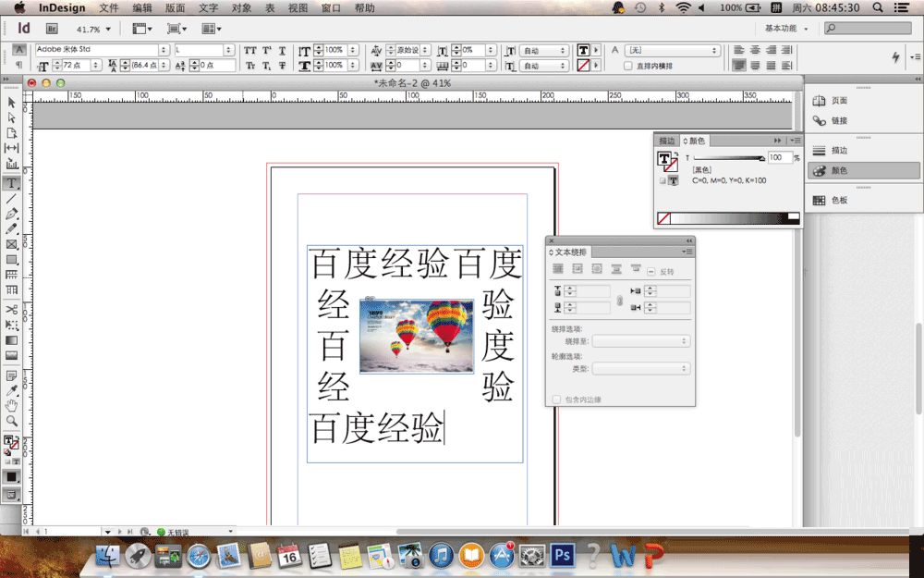Viewport: 924px width, 578px height.
Task: Switch to the 描边 panel tab
Action: [x=666, y=141]
